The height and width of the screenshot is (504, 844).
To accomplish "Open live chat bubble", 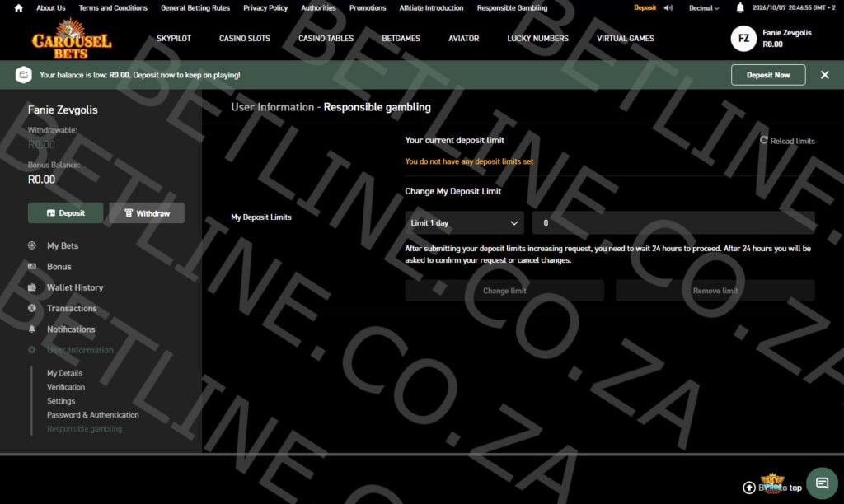I will [822, 483].
